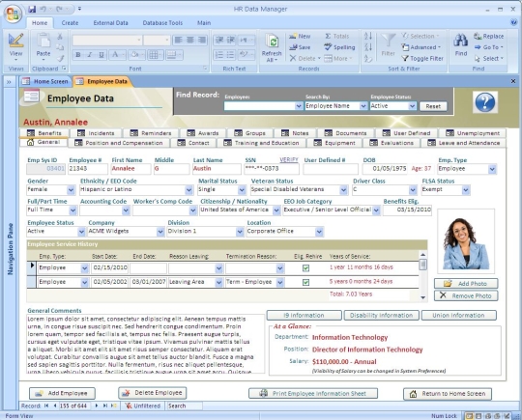Toggle Elig. Rehire checkbox for 02/15/2010 row
Screen dimensions: 522x420
pyautogui.click(x=305, y=268)
